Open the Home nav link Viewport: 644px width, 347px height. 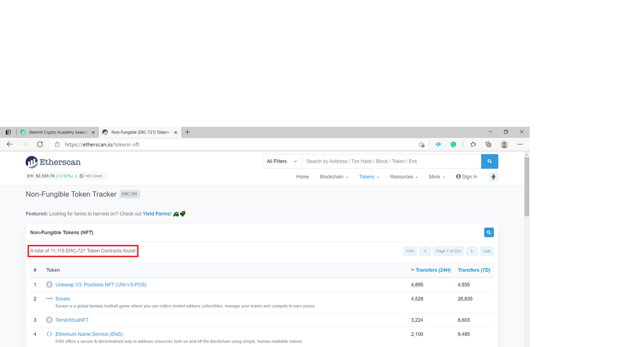pos(302,177)
